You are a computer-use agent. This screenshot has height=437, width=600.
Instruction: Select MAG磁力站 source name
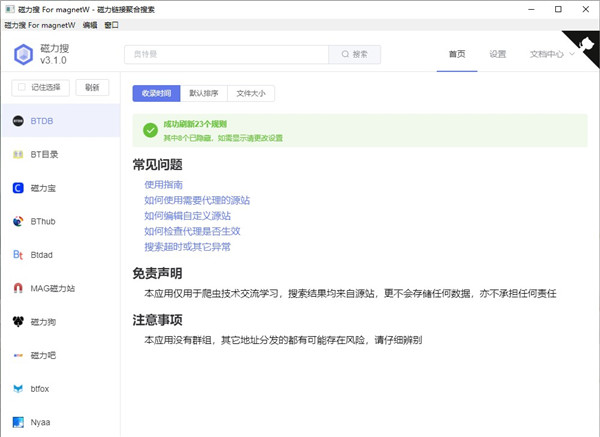[x=53, y=288]
